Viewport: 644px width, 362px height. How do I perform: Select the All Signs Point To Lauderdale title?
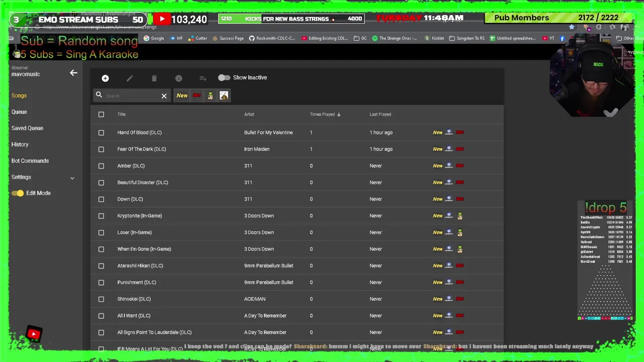click(154, 332)
